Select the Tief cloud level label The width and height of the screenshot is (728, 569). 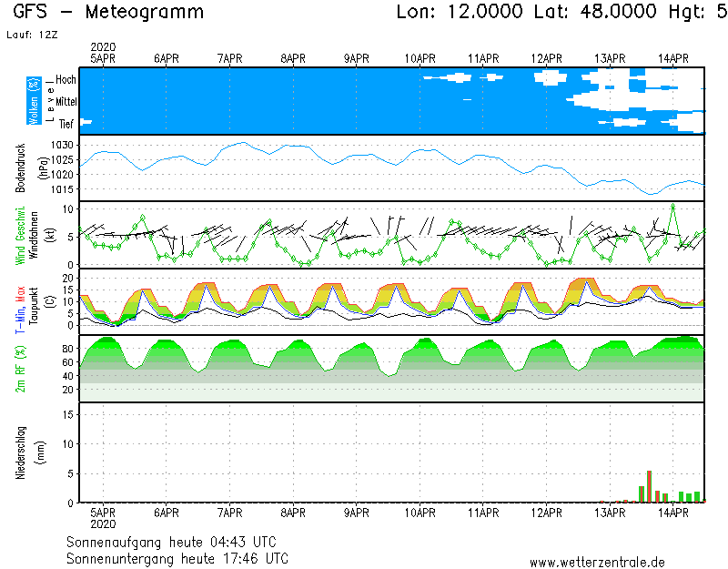(66, 124)
